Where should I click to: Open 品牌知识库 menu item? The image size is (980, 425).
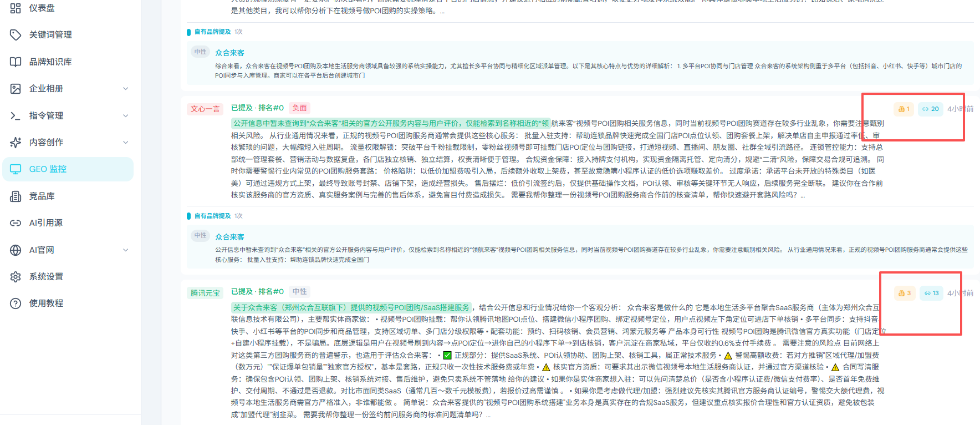tap(68, 62)
